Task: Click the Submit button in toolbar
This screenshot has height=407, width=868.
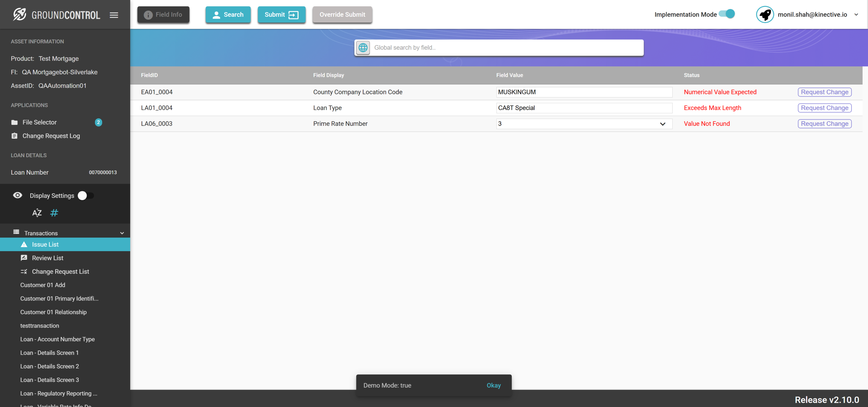Action: (x=281, y=15)
